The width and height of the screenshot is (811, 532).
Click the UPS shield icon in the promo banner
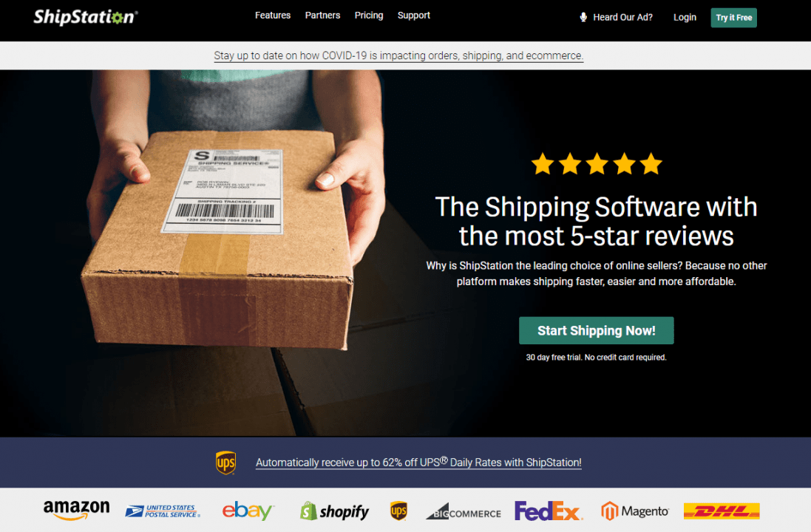(226, 463)
